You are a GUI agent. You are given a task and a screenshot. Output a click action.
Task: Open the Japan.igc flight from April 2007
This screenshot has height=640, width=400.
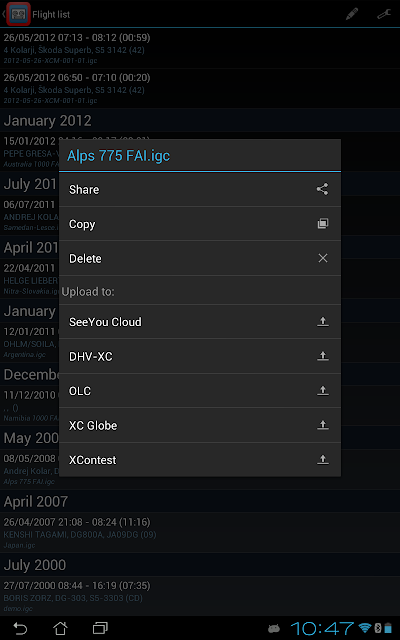pyautogui.click(x=200, y=533)
